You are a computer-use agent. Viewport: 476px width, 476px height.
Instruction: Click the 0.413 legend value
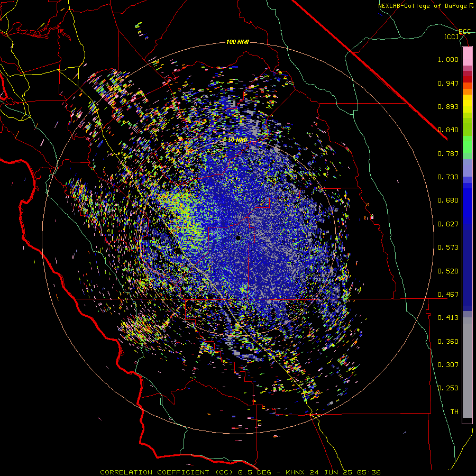(x=448, y=318)
